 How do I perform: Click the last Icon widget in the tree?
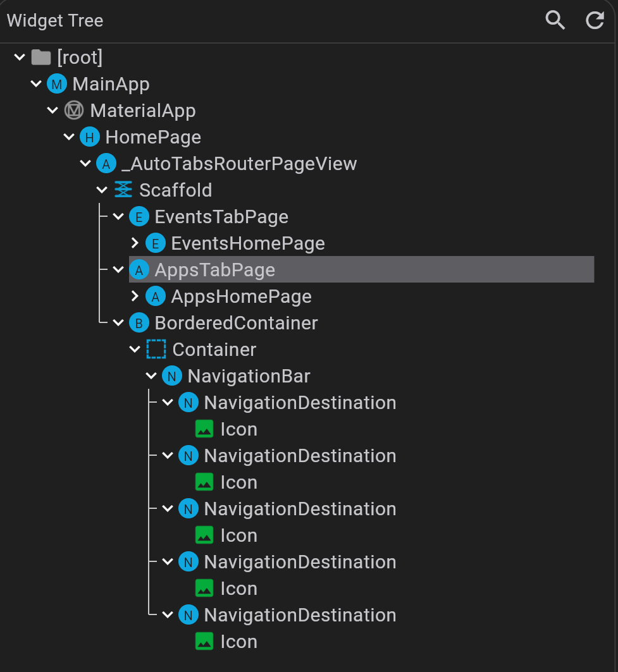click(205, 641)
